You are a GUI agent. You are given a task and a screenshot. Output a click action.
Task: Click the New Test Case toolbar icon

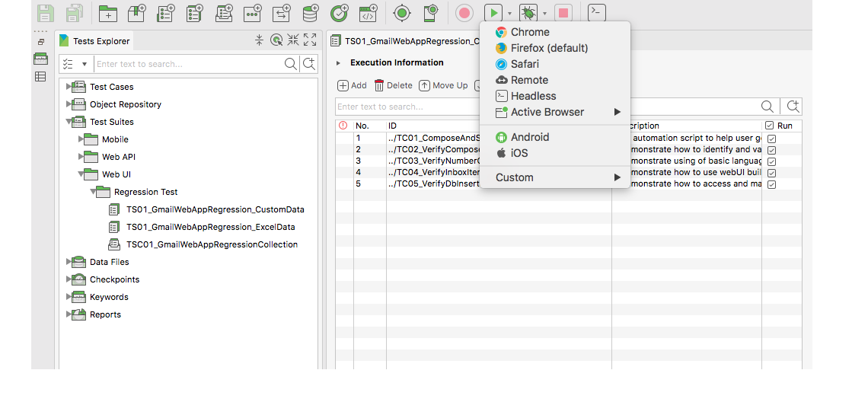point(166,13)
